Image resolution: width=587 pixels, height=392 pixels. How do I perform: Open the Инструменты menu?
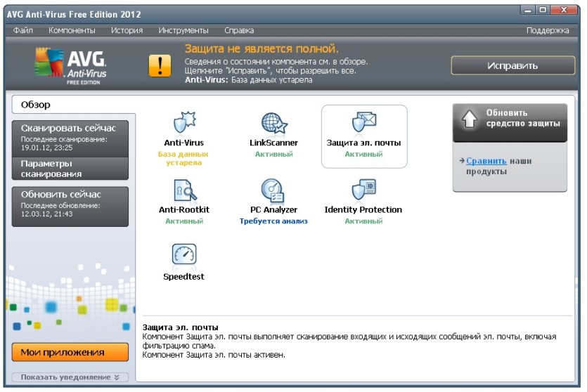tap(183, 30)
